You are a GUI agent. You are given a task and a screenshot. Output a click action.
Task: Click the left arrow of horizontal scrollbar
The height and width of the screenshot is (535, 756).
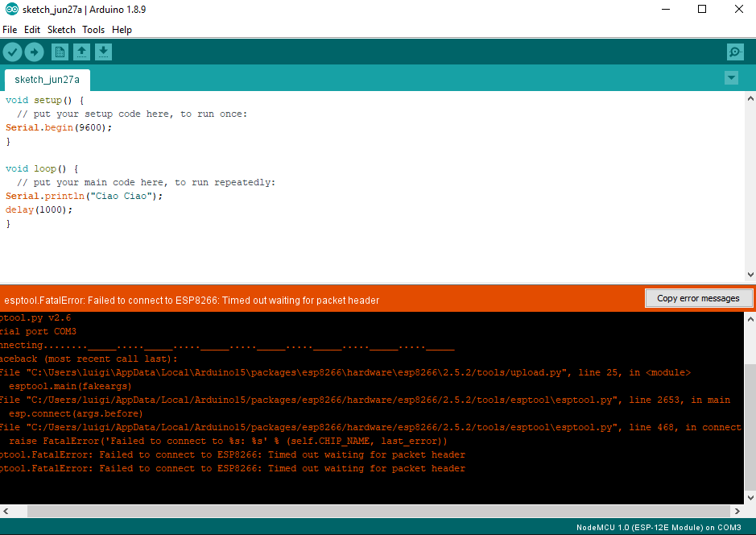[6, 511]
